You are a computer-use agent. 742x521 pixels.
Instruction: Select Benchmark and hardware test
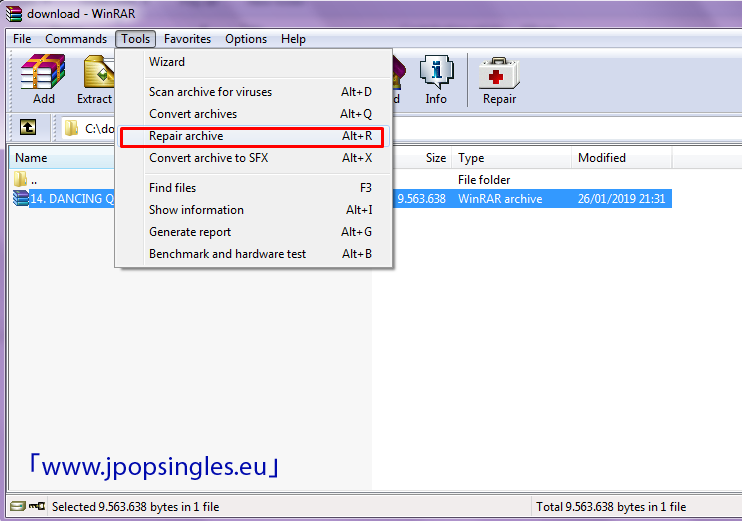(254, 254)
